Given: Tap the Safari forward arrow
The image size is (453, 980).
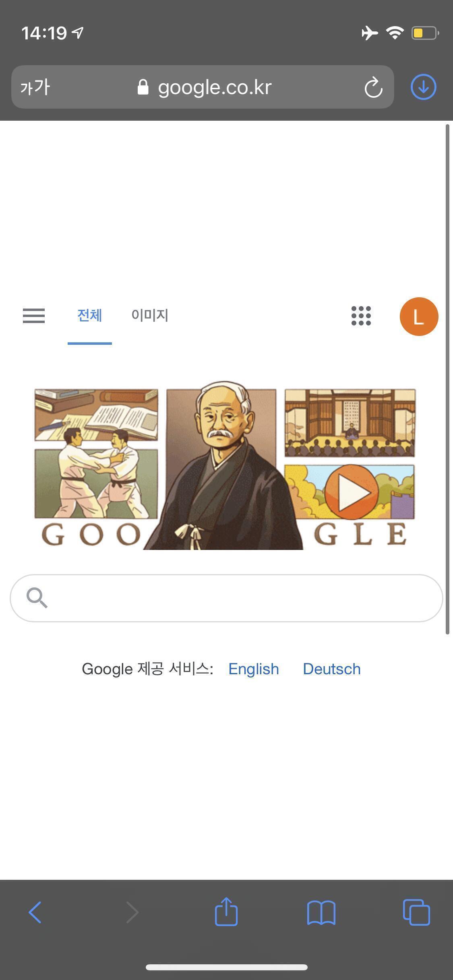Looking at the screenshot, I should [132, 912].
